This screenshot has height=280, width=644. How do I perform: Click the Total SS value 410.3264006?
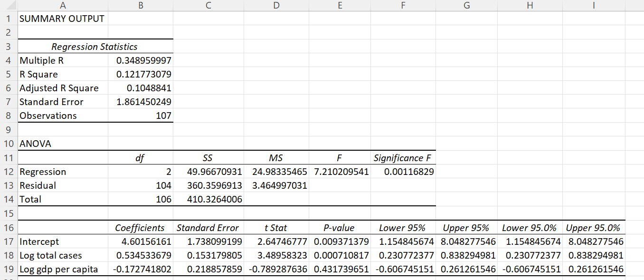tap(208, 199)
